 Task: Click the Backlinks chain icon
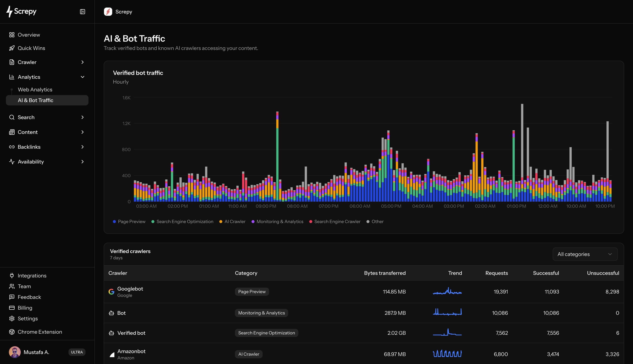(12, 147)
